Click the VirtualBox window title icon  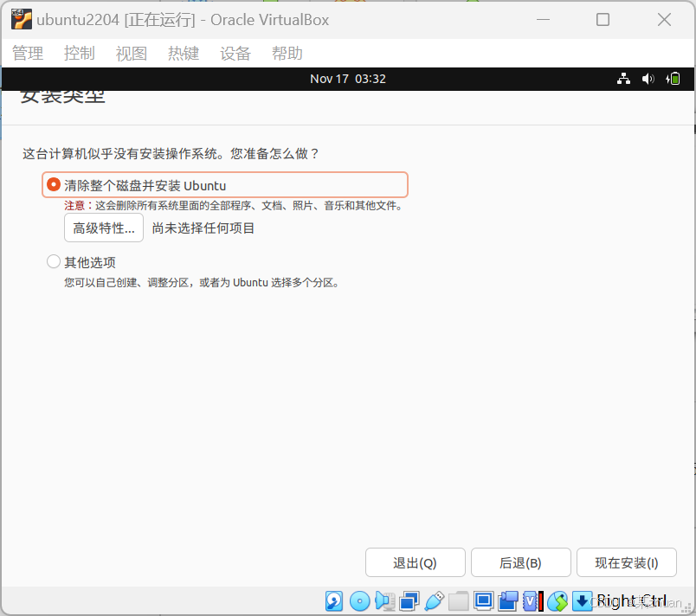tap(22, 20)
